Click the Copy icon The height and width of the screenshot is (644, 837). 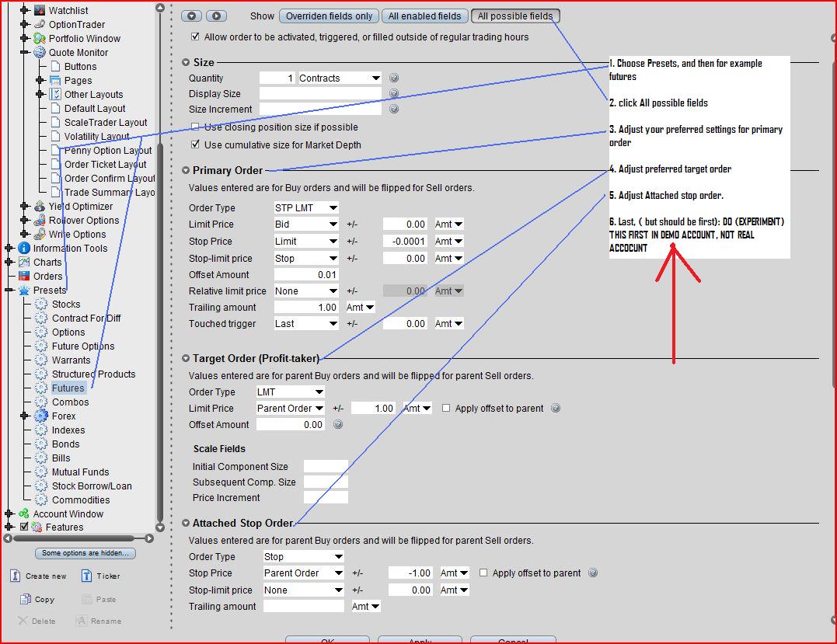tap(25, 599)
